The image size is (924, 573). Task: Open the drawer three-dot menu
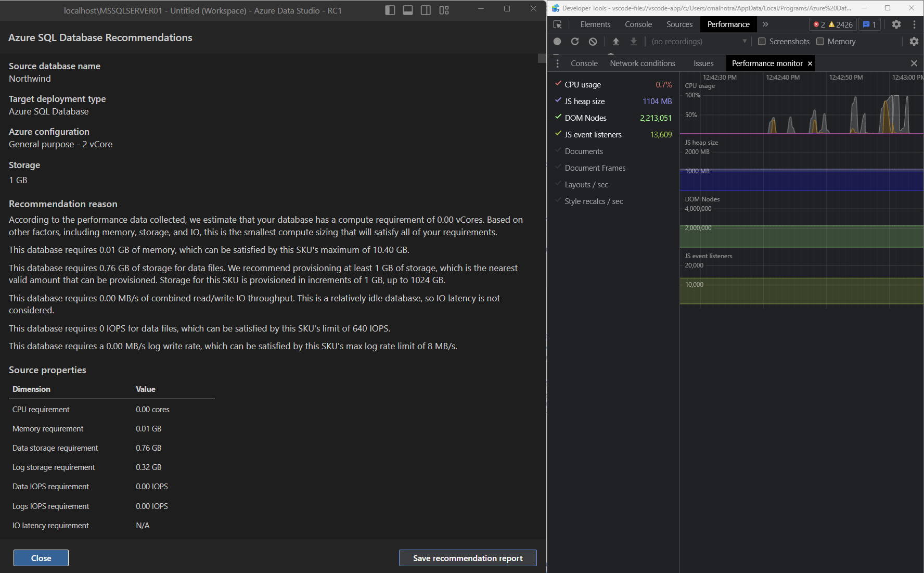point(557,63)
